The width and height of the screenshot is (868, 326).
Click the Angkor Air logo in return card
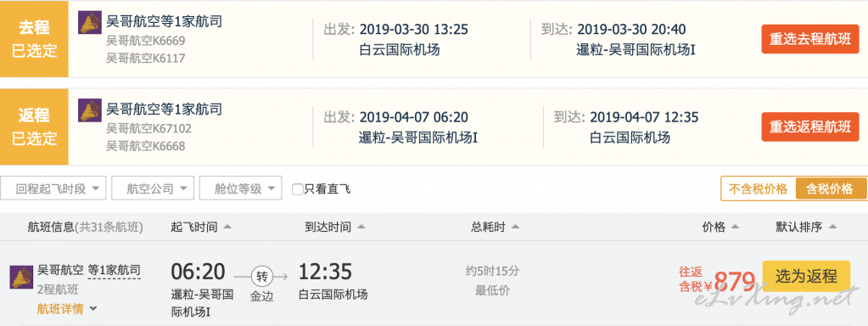[89, 110]
